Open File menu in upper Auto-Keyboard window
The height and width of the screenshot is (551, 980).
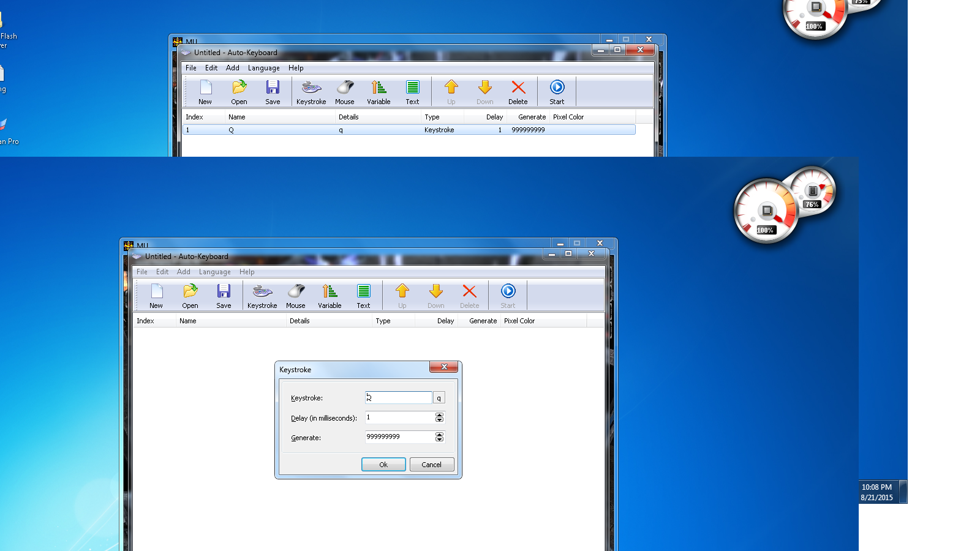click(191, 68)
